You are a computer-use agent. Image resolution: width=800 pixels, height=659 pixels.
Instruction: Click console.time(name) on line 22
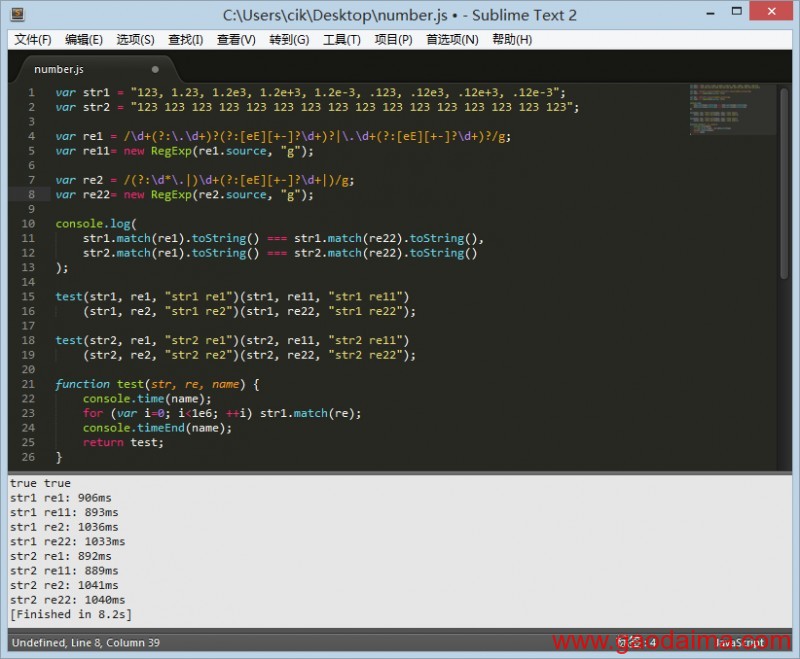tap(147, 399)
